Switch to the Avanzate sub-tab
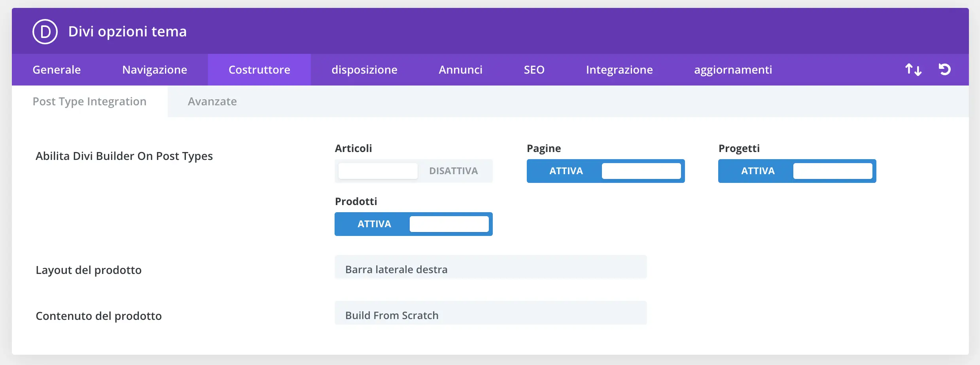 (x=212, y=101)
